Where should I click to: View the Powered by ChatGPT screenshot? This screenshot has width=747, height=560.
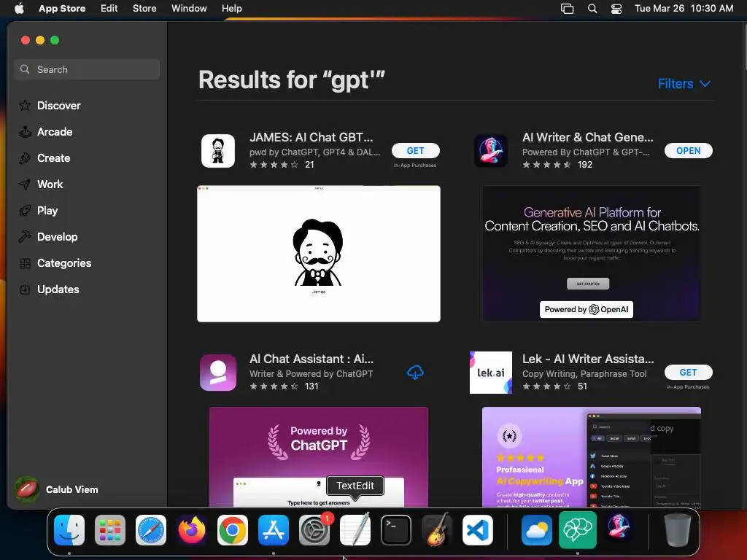(319, 457)
